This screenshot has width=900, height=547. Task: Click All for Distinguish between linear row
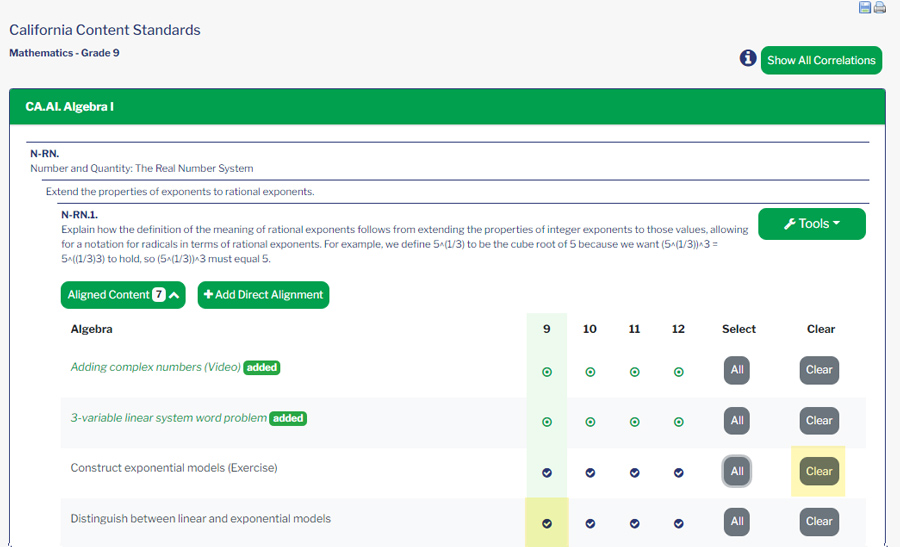[x=737, y=522]
